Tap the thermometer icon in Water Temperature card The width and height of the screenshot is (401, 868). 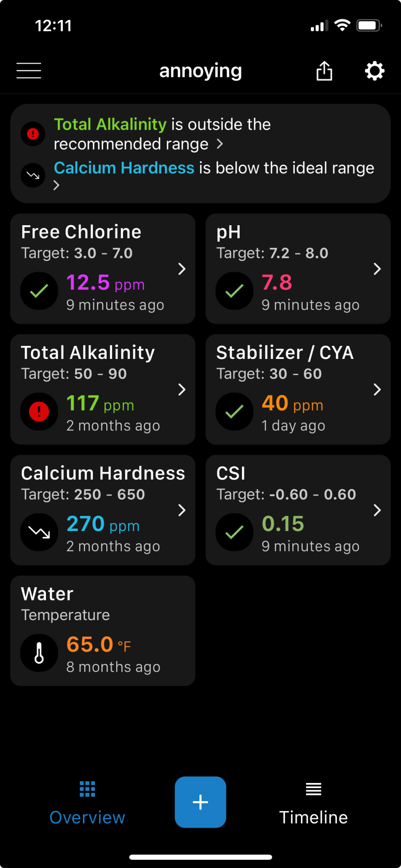[x=39, y=653]
